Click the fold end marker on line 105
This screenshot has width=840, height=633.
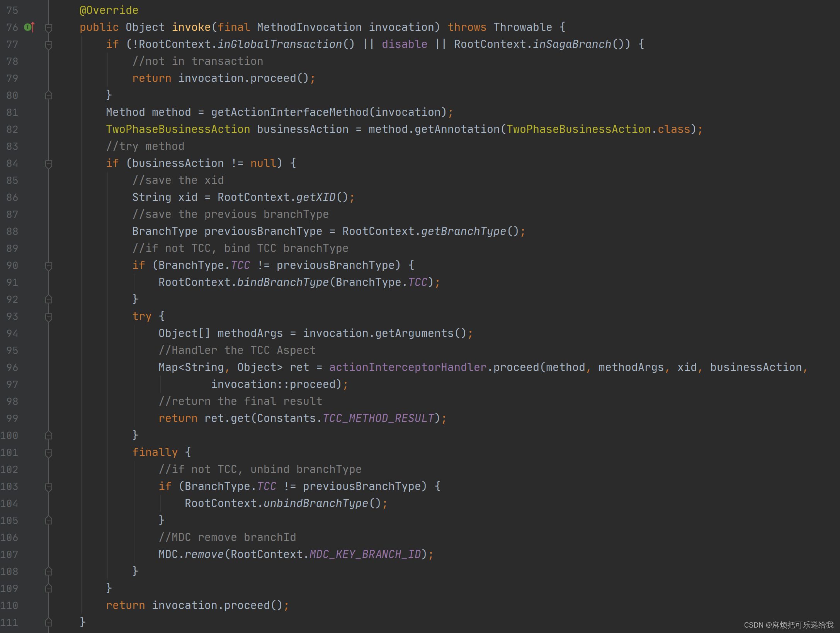coord(49,520)
